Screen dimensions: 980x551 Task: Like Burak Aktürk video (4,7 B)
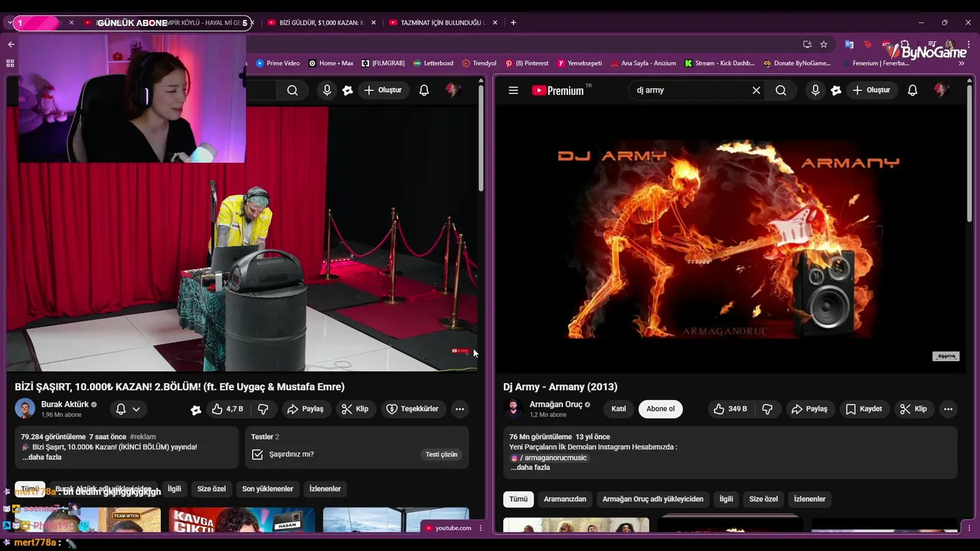coord(227,409)
